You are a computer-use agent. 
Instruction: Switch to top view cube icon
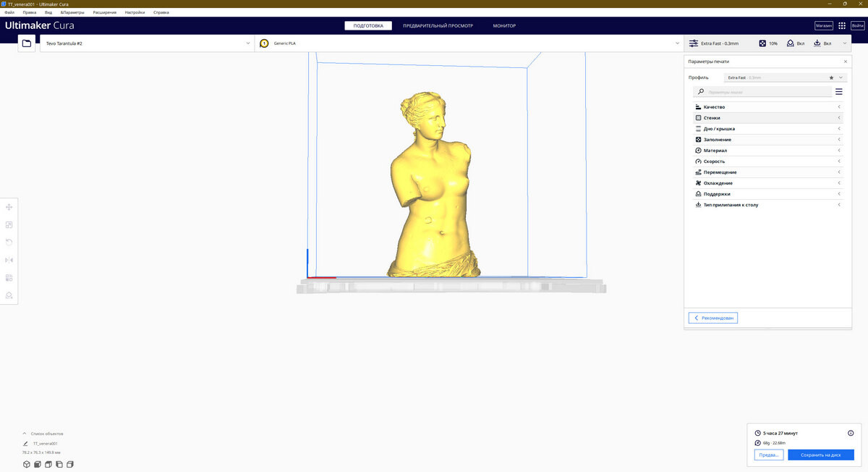[x=48, y=464]
